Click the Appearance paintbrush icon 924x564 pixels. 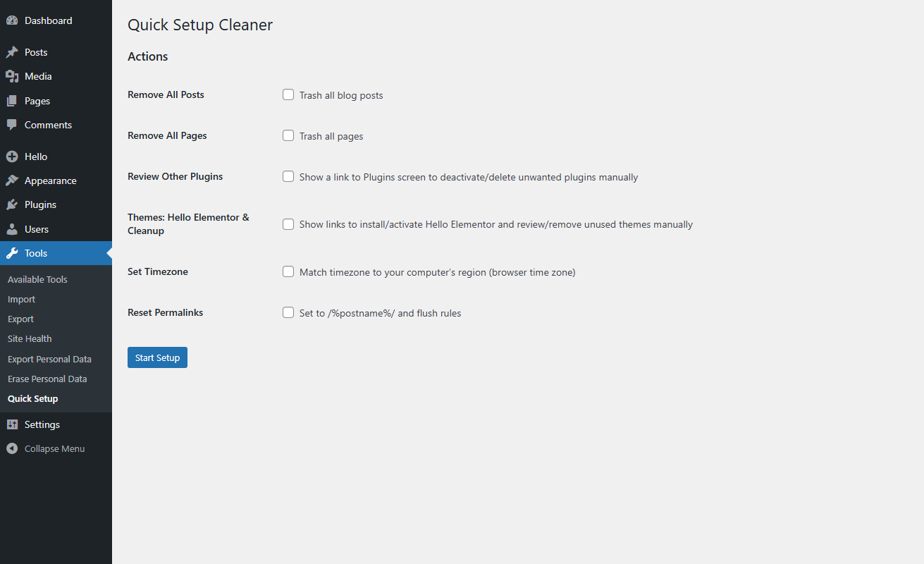[x=12, y=180]
